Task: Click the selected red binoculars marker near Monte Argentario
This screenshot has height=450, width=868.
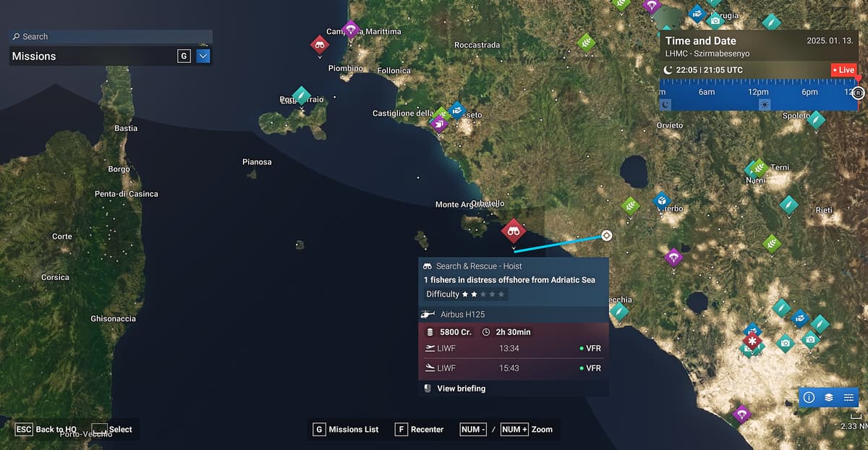Action: point(514,232)
